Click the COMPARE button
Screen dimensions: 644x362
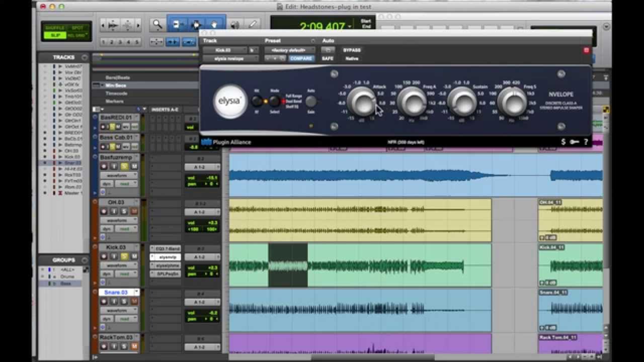click(301, 58)
